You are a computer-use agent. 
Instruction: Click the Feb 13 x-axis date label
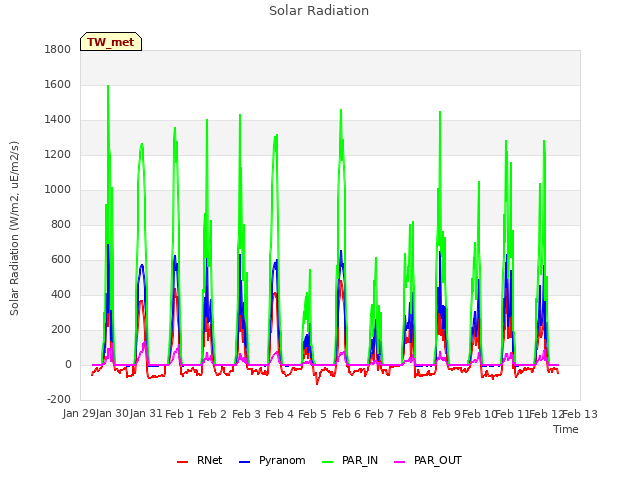(x=580, y=414)
